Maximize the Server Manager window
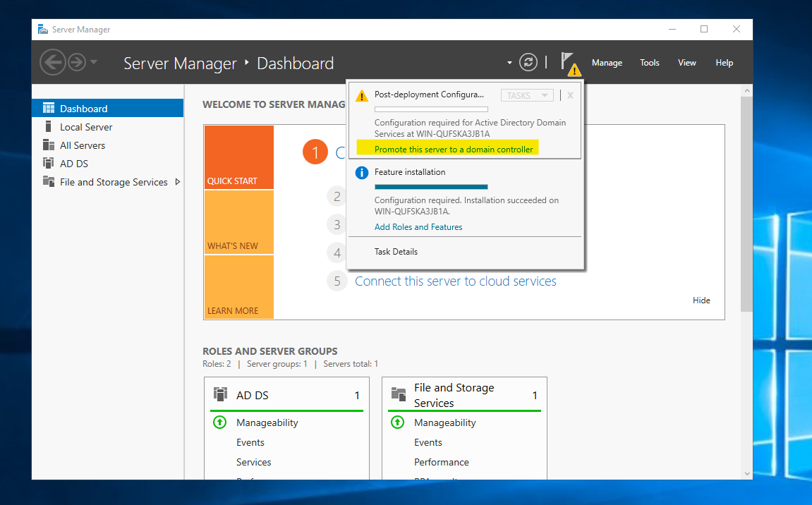 pos(704,30)
